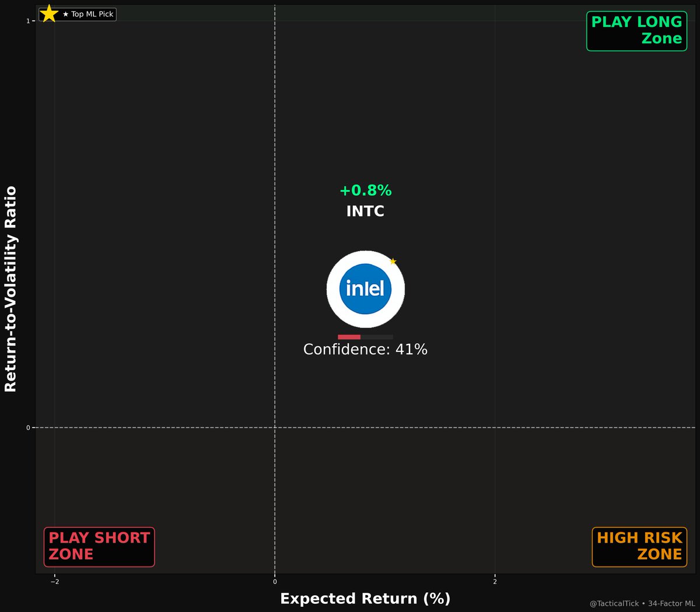This screenshot has height=612, width=700.
Task: Click the 'Expected Return (%)' axis title
Action: pos(365,599)
